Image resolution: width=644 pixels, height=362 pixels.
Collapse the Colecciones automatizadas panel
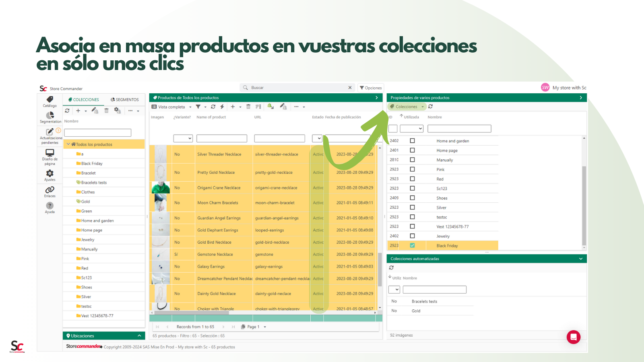coord(581,259)
